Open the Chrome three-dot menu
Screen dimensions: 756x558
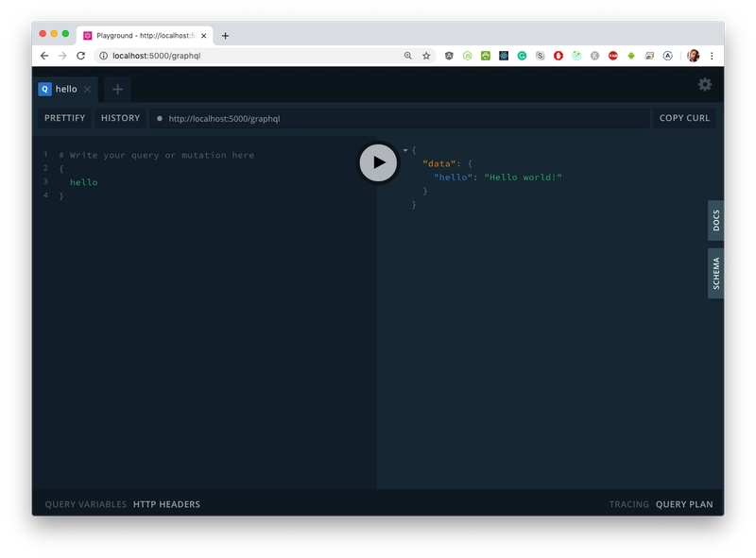point(712,56)
